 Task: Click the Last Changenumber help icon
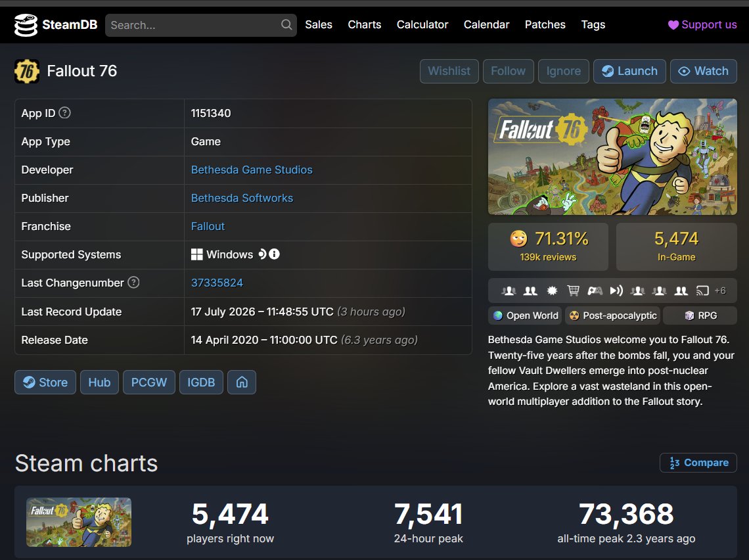click(134, 283)
